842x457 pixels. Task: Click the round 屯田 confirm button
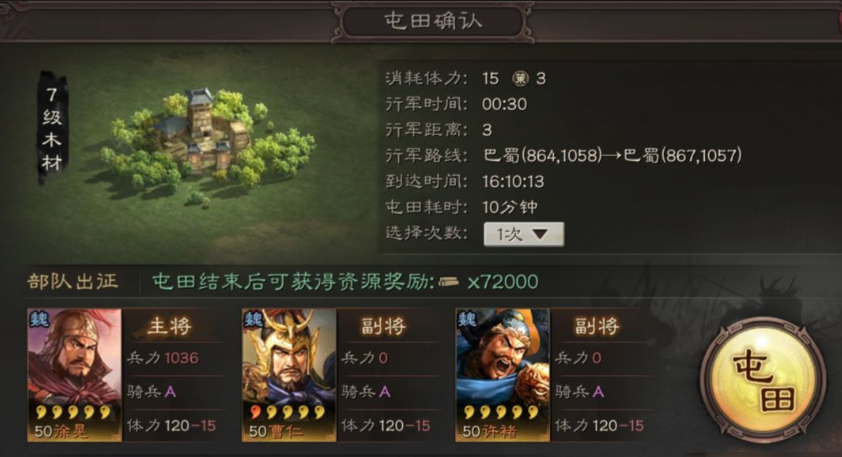763,380
